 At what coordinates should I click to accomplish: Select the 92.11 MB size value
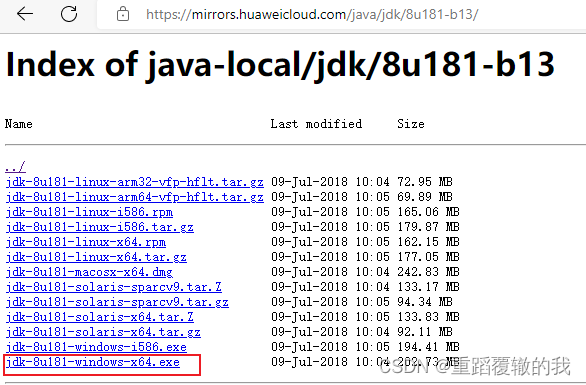[425, 332]
